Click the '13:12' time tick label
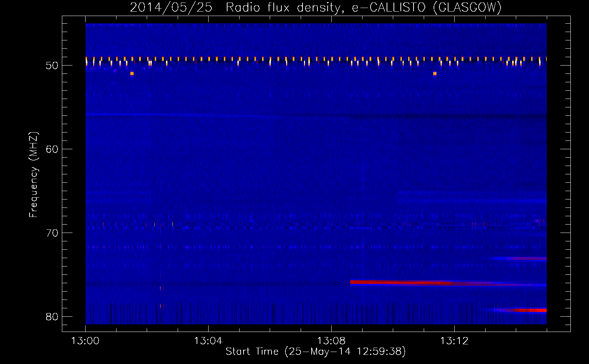The height and width of the screenshot is (364, 589). (454, 341)
